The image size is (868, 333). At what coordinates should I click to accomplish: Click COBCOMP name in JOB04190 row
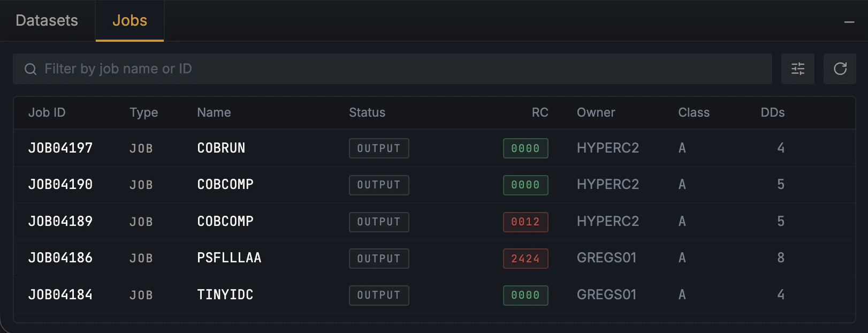225,185
